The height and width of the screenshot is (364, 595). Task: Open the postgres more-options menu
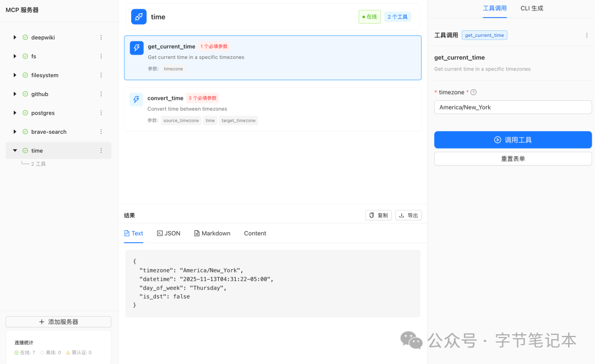[101, 112]
